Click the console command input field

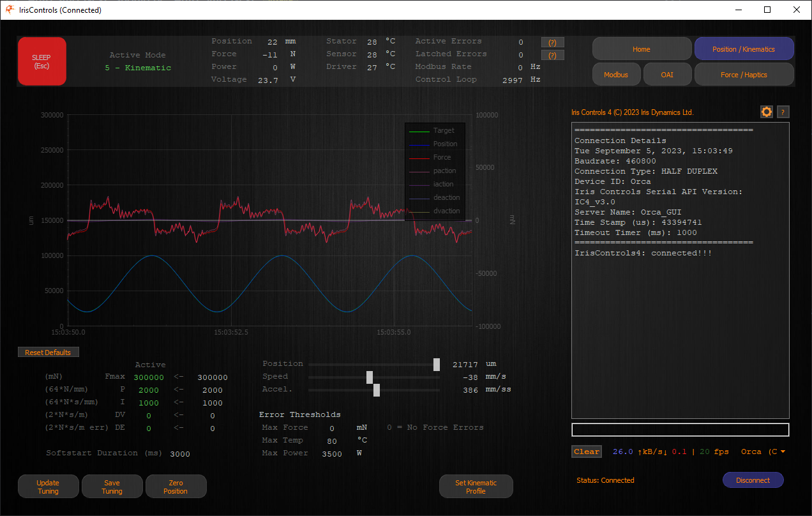pyautogui.click(x=680, y=430)
